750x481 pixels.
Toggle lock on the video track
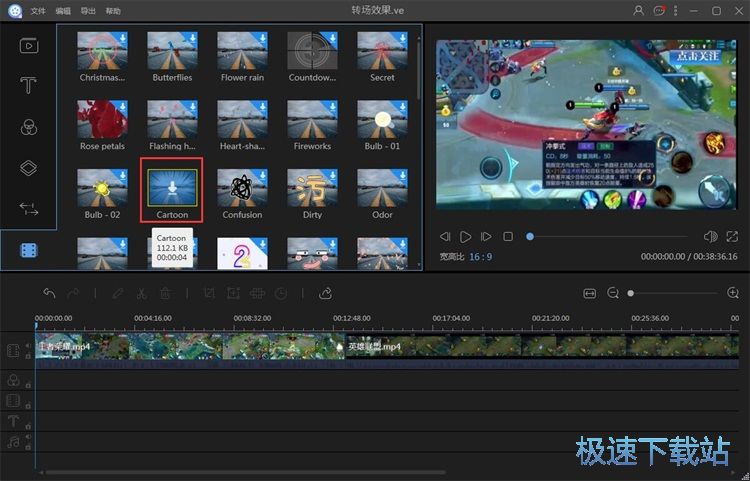pos(28,356)
